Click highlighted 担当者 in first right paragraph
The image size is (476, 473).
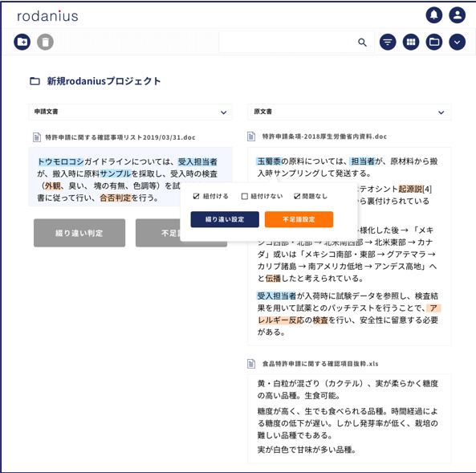364,161
